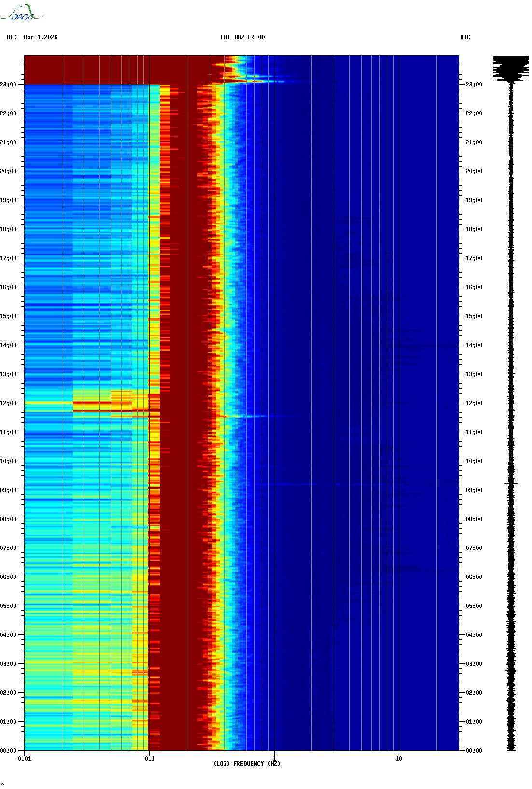
Task: Click the OFGC logo in the corner
Action: (x=22, y=13)
